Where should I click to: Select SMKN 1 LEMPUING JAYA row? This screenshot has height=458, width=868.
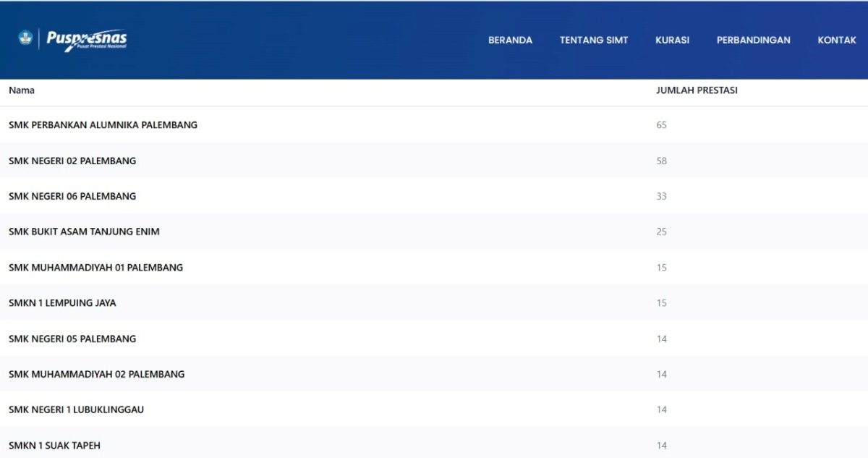point(62,303)
